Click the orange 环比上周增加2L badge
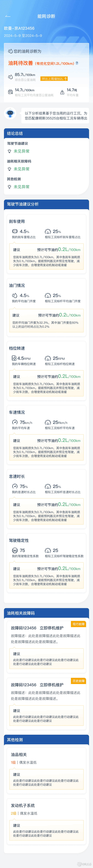The height and width of the screenshot is (868, 93). click(x=54, y=79)
